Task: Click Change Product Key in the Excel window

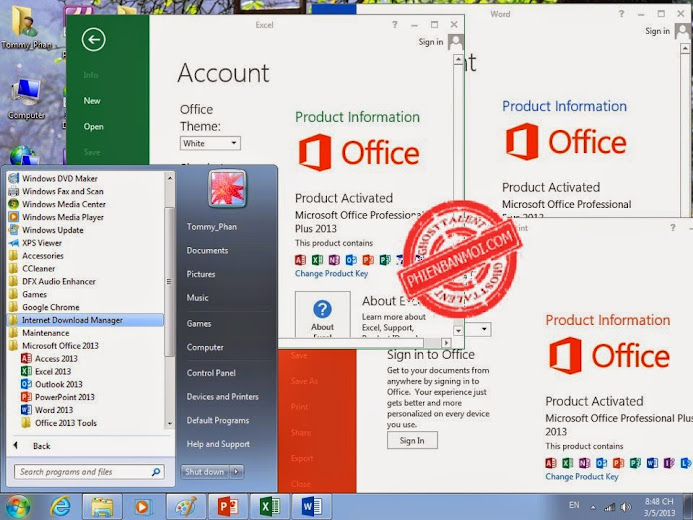Action: point(331,273)
